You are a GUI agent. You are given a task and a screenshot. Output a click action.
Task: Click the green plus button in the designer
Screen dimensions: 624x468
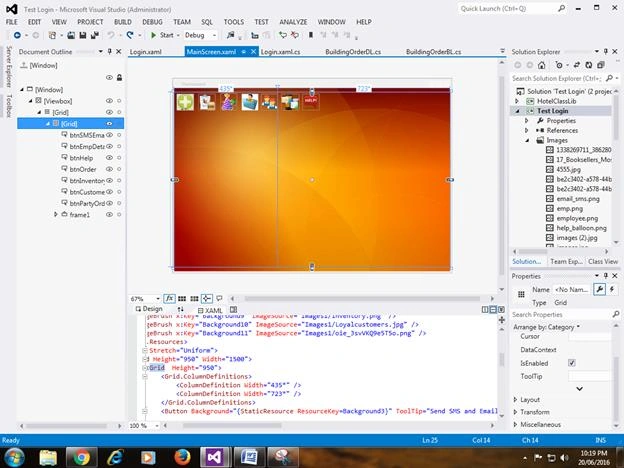185,102
